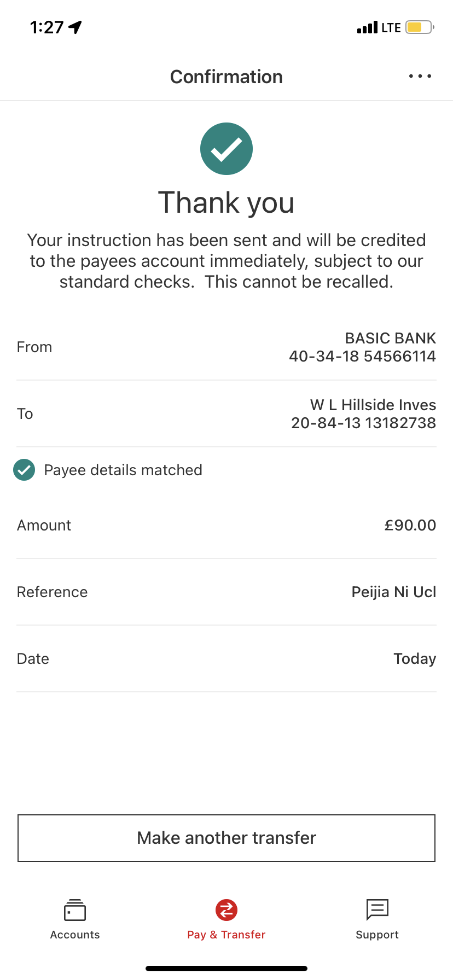Tap the cellular signal strength bars

367,27
